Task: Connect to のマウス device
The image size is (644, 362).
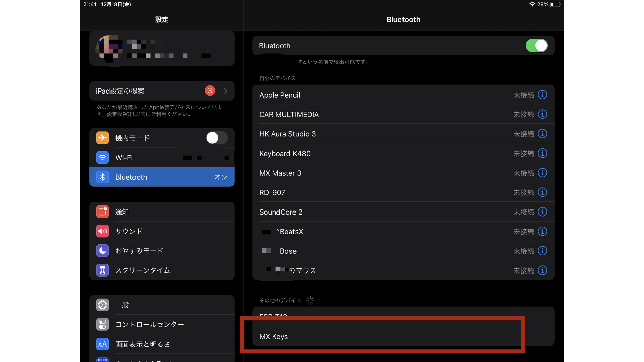Action: point(404,270)
